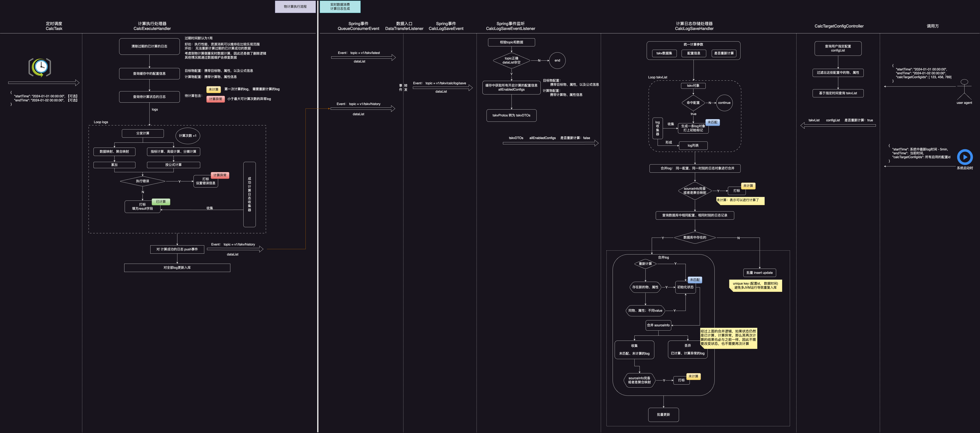Select the 批量 insert update node

coord(759,273)
